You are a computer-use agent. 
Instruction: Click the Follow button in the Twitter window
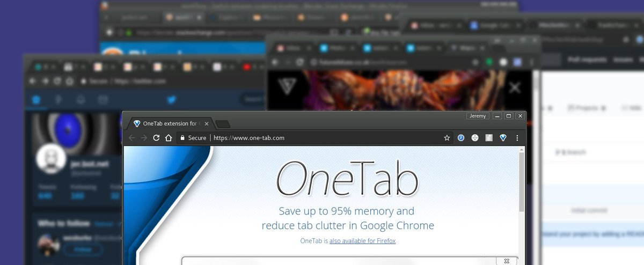pos(83,249)
